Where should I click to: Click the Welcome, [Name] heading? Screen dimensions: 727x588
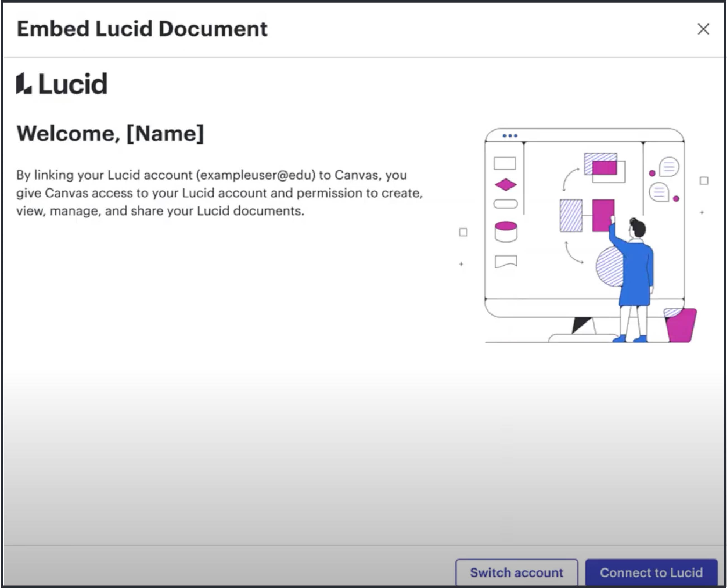[x=110, y=134]
